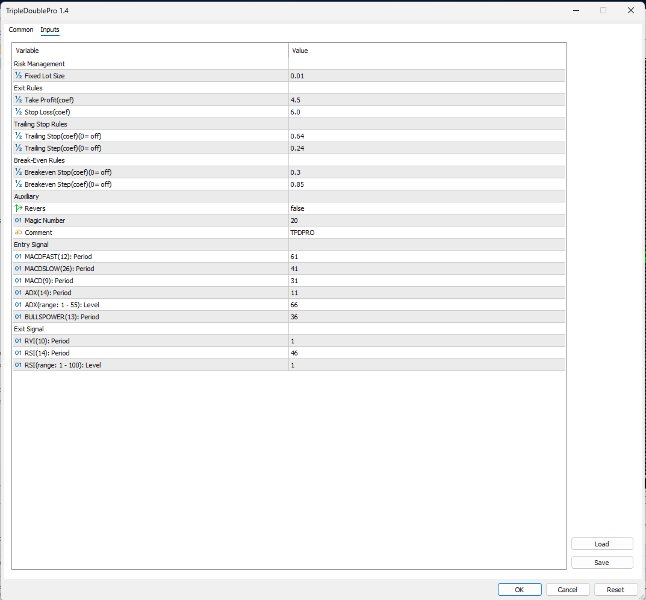Click the Magic Number label
The width and height of the screenshot is (646, 600).
click(x=44, y=220)
